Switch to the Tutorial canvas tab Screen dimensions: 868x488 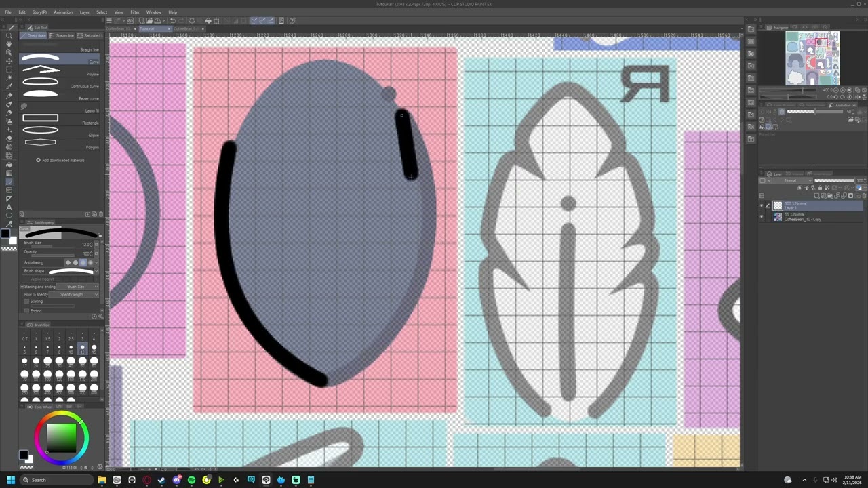click(155, 28)
